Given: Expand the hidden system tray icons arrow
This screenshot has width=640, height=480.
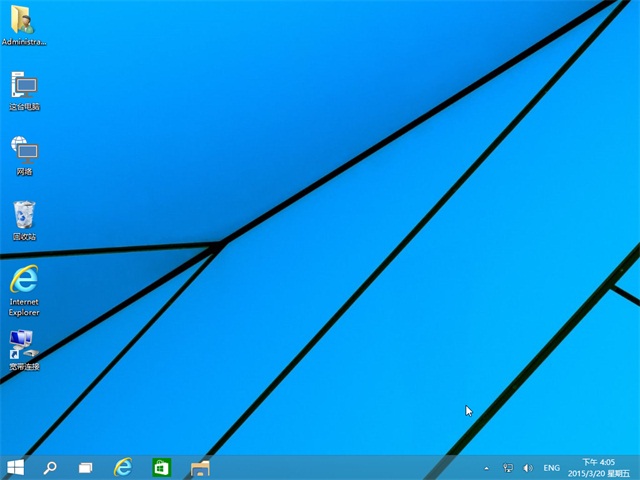Looking at the screenshot, I should click(487, 468).
